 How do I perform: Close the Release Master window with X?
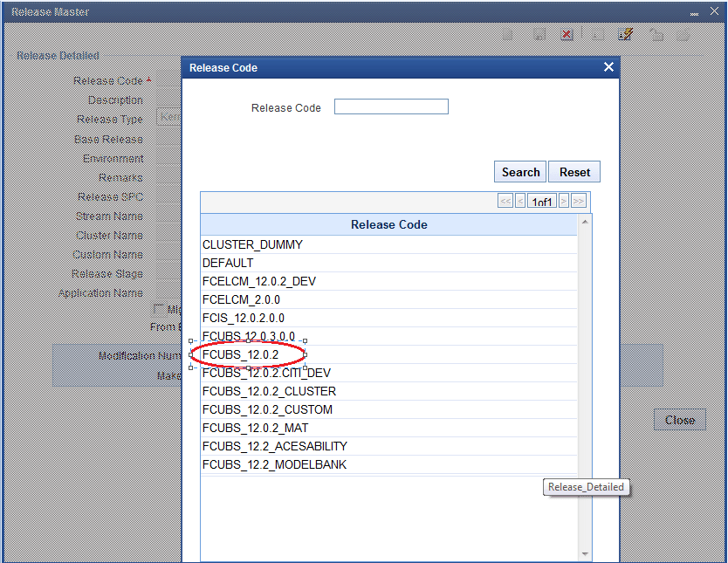click(715, 11)
